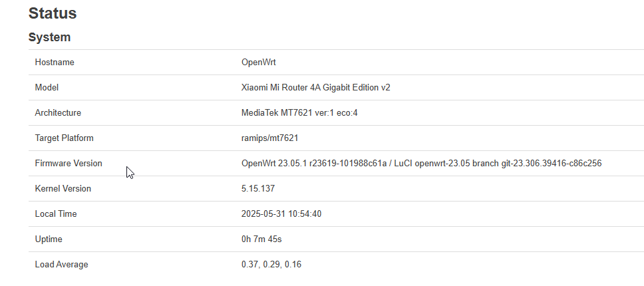Viewport: 644px width, 286px height.
Task: Click the Status page heading
Action: 53,13
